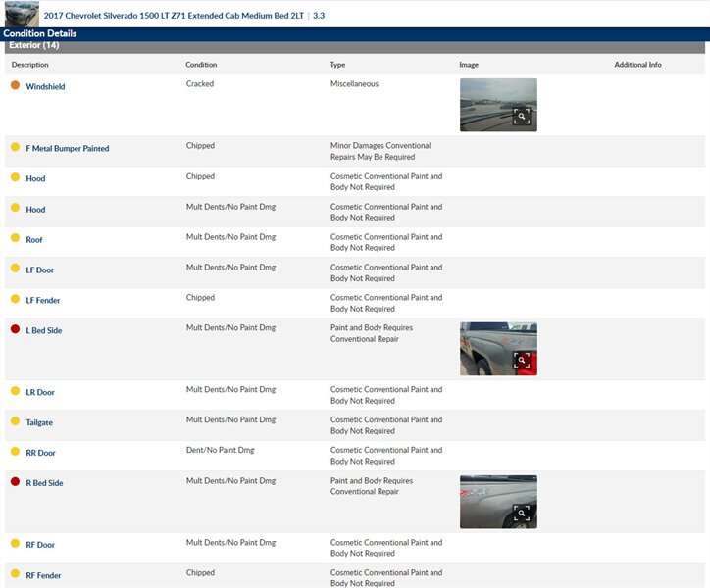Open the LF Door description link

[40, 270]
